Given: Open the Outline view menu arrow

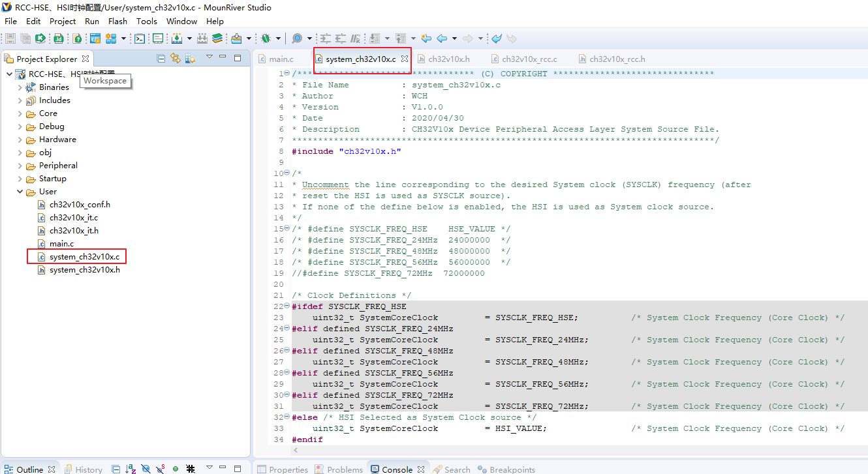Looking at the screenshot, I should (x=209, y=467).
